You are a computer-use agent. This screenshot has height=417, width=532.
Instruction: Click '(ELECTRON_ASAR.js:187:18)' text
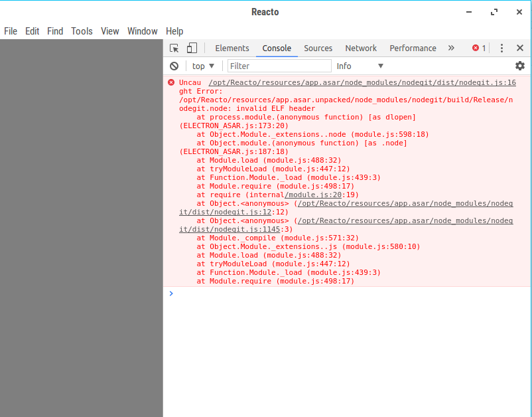(x=233, y=152)
